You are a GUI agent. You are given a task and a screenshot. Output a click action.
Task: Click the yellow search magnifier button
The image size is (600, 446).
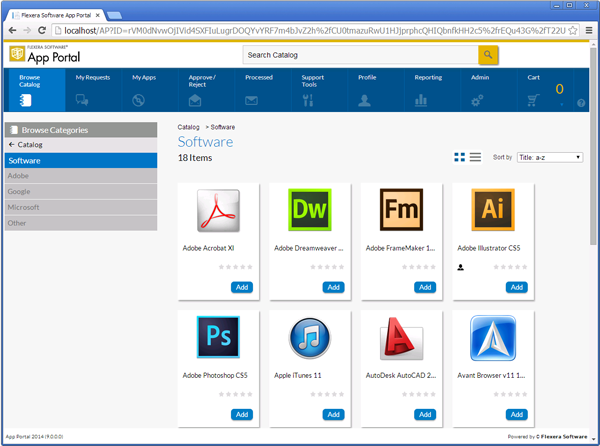click(488, 55)
